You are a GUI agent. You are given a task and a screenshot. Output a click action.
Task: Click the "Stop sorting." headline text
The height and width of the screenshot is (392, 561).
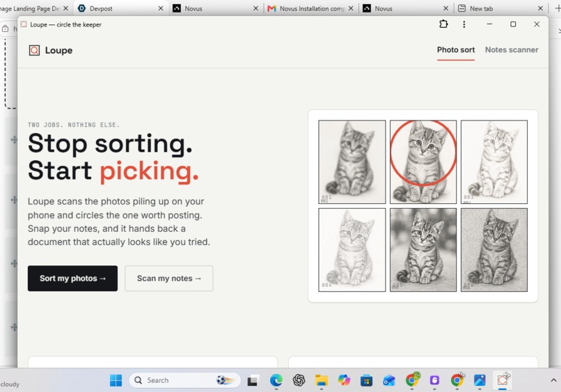pyautogui.click(x=110, y=144)
